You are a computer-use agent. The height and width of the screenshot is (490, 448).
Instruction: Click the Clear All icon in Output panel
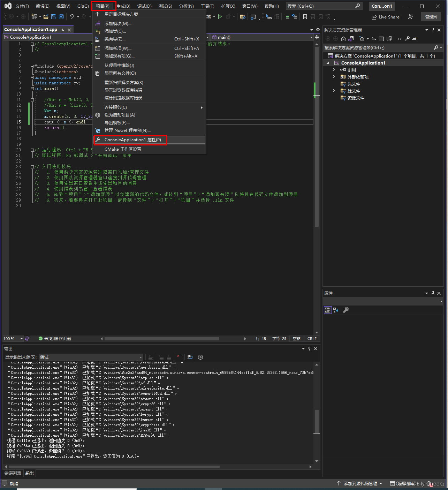coord(180,357)
